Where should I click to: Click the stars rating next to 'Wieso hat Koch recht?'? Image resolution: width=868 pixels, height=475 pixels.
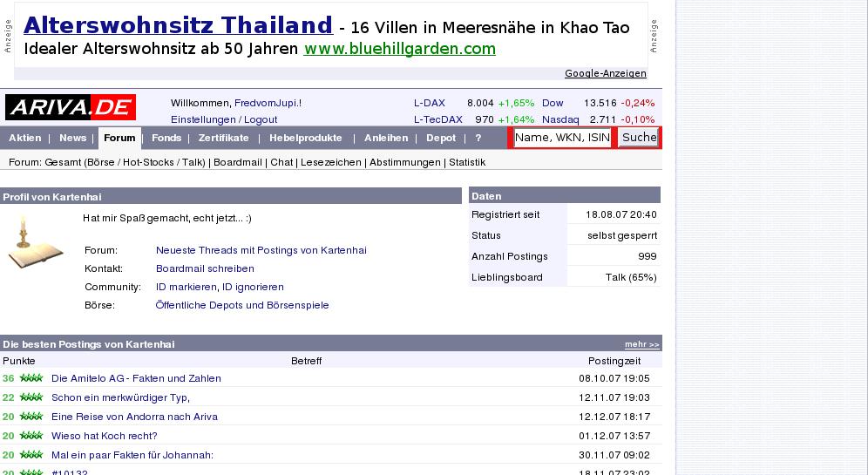click(x=31, y=436)
